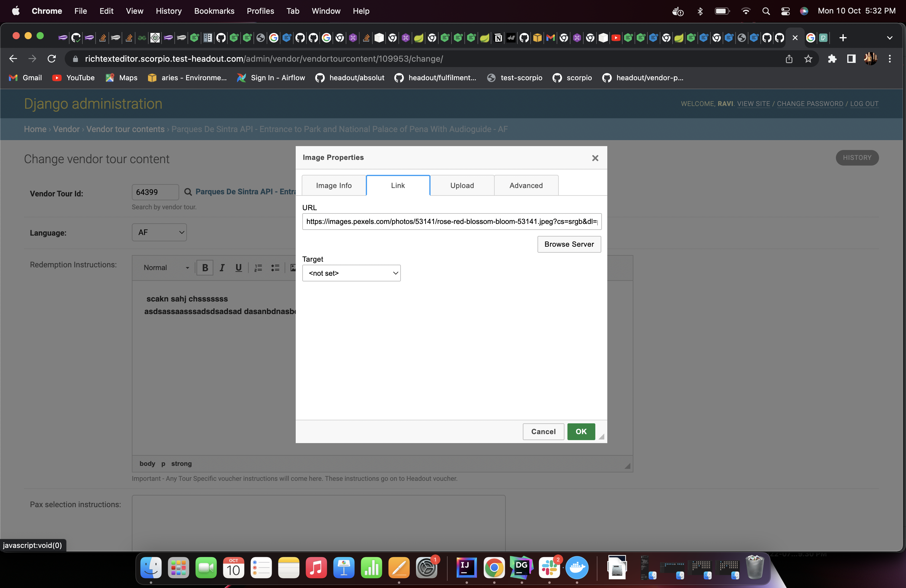906x588 pixels.
Task: Open the Profiles menu
Action: (x=260, y=11)
